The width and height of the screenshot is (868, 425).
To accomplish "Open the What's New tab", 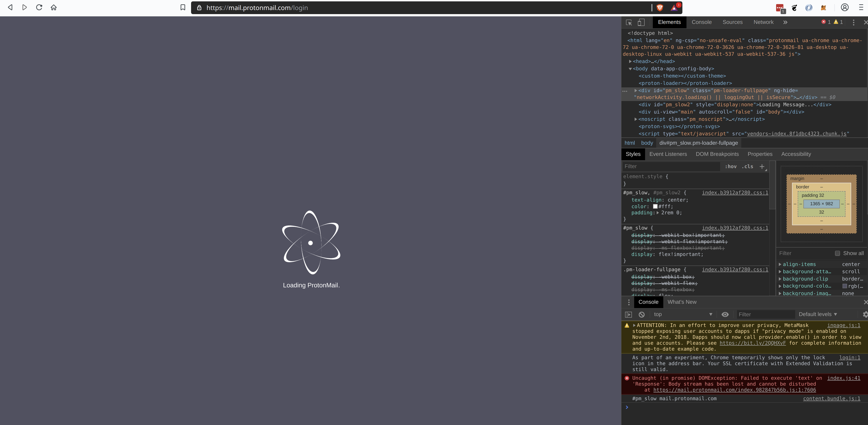I will (x=682, y=302).
